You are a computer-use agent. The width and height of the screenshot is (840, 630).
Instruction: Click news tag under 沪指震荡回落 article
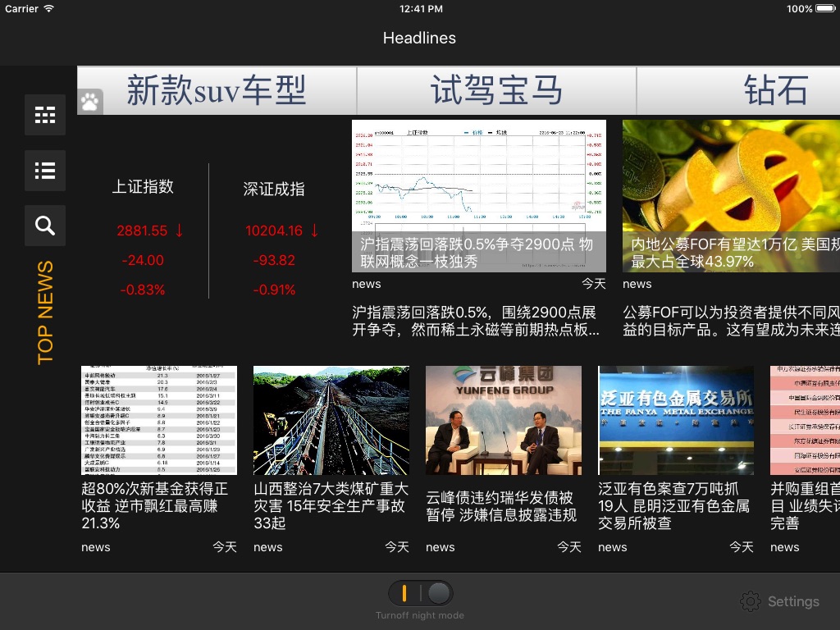(x=367, y=284)
